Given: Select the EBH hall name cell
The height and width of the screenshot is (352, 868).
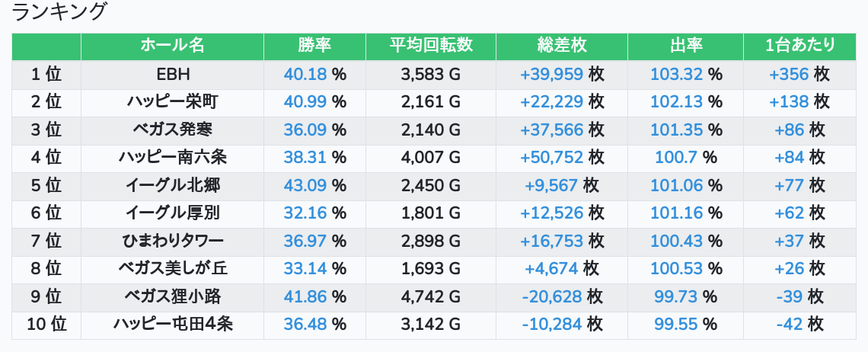Looking at the screenshot, I should 172,75.
